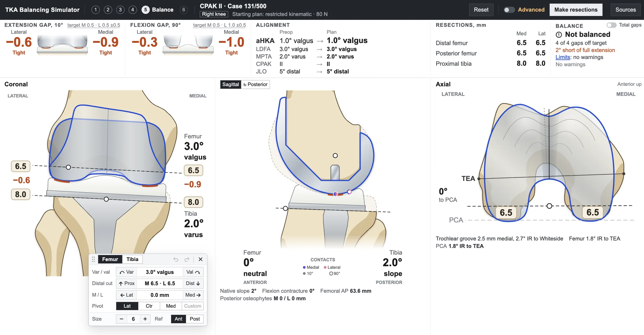Increase valgus with Val button
The width and height of the screenshot is (644, 335).
(193, 272)
